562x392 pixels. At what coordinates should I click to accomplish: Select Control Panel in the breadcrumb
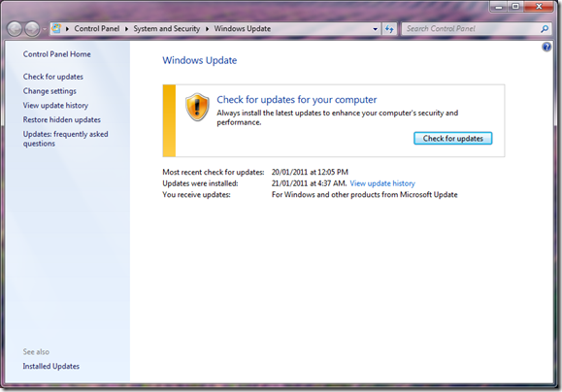[97, 29]
